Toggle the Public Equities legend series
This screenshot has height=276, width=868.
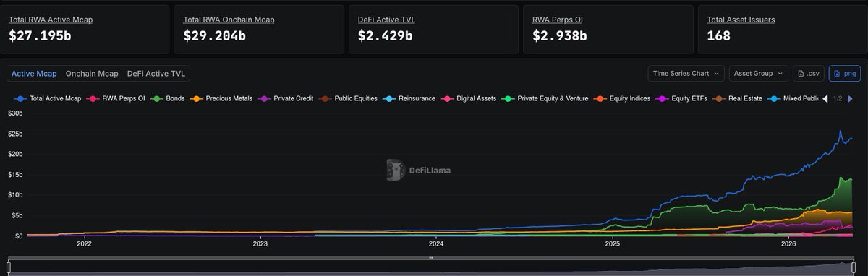(348, 98)
